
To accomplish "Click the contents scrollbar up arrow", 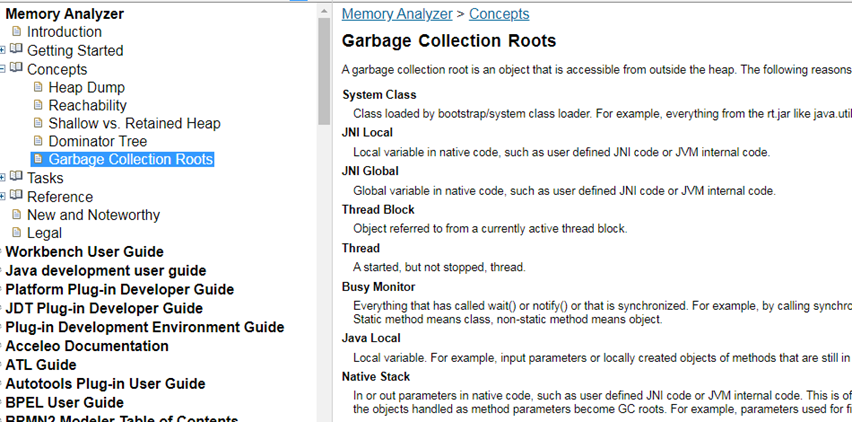I will (x=324, y=10).
